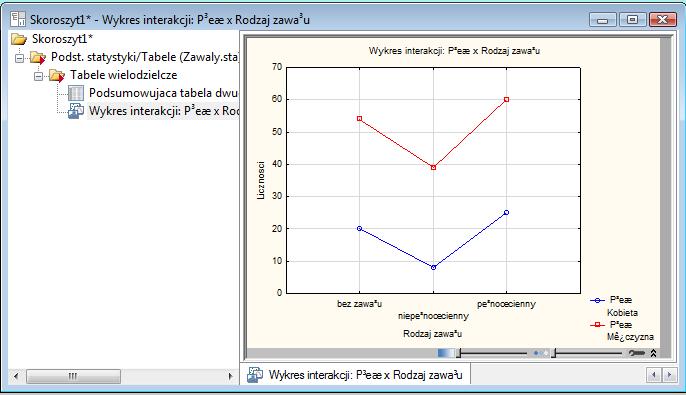Click the dots marker-size icon below graph
This screenshot has width=686, height=395.
click(540, 353)
